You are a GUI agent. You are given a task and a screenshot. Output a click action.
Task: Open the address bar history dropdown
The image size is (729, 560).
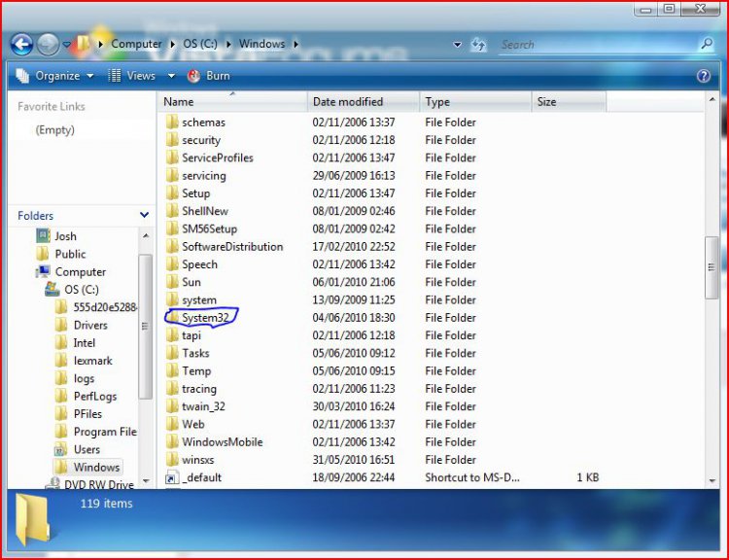(458, 45)
